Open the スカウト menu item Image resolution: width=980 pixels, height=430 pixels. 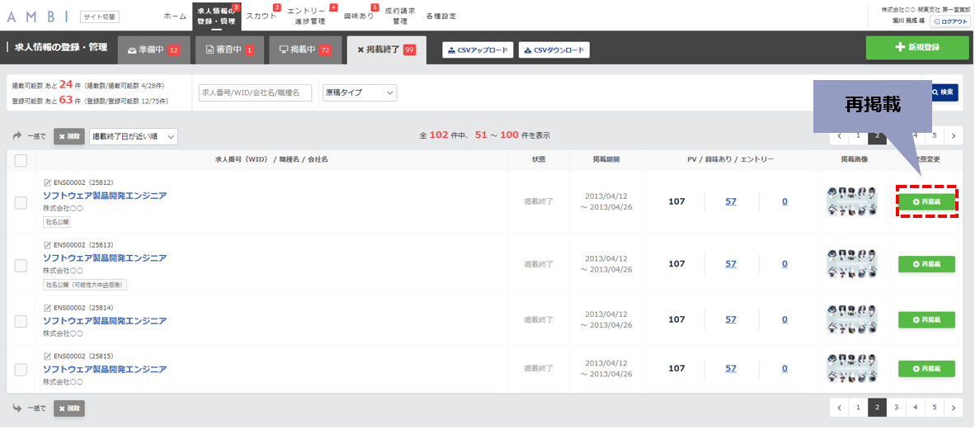pos(261,17)
